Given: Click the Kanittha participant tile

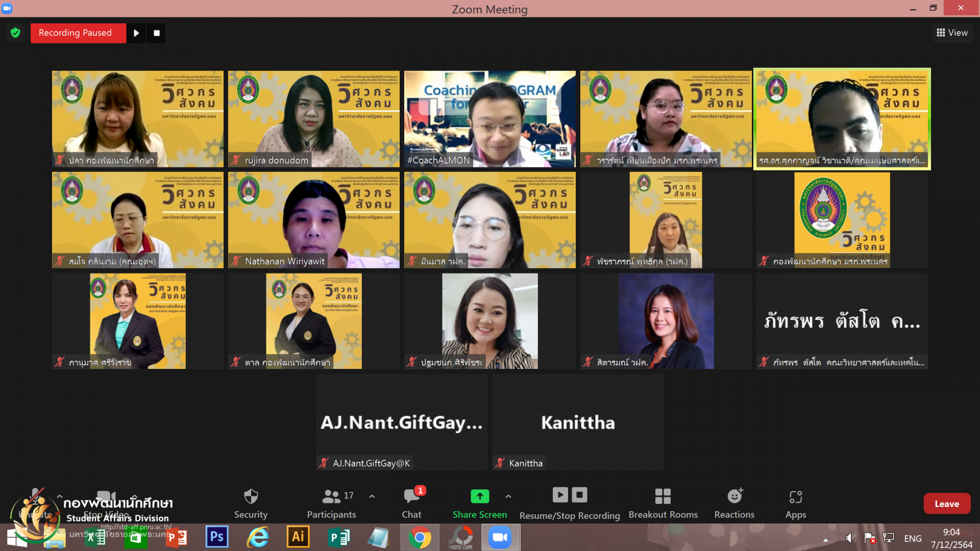Looking at the screenshot, I should point(578,422).
